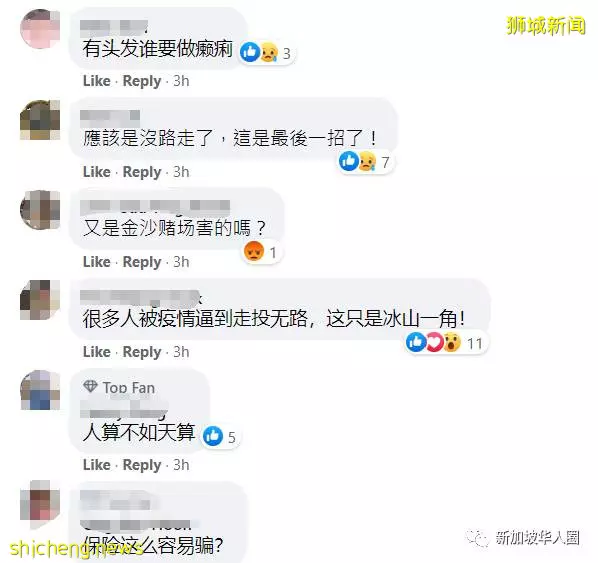This screenshot has width=598, height=563.
Task: Click heart reaction on 冰山一角 comment
Action: point(434,342)
